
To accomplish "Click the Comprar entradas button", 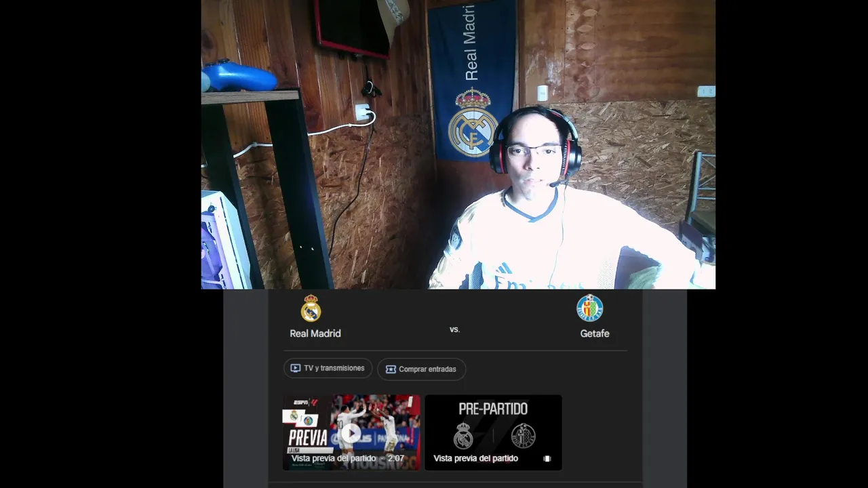I will pos(421,369).
